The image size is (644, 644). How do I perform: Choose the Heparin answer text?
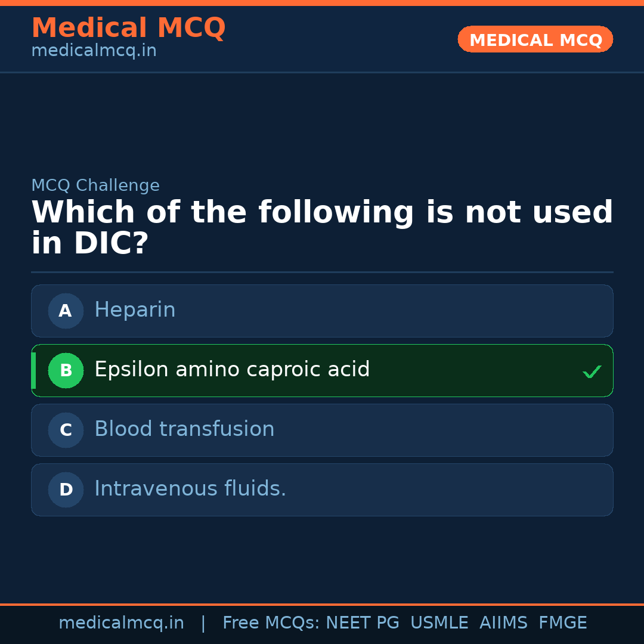click(135, 310)
